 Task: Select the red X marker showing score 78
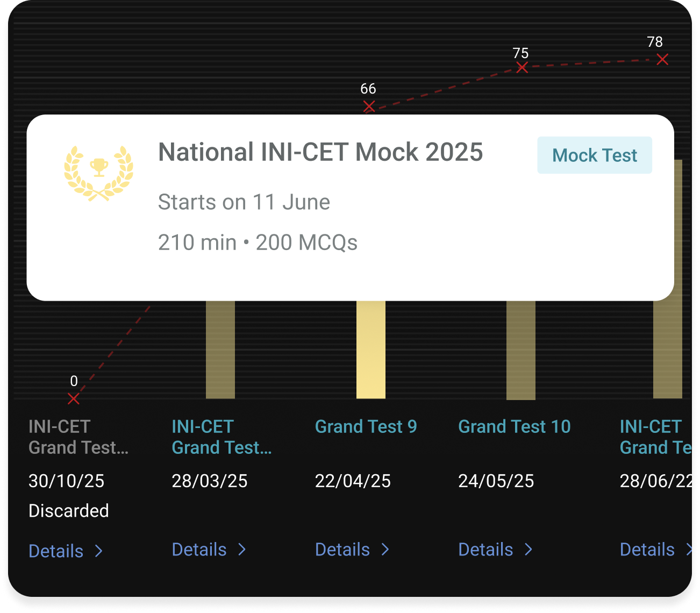(663, 60)
